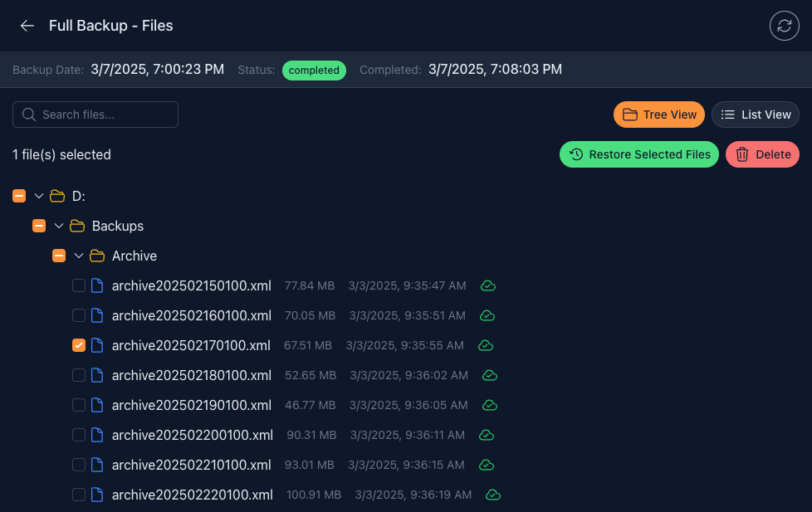Click the Backups folder label

click(118, 226)
